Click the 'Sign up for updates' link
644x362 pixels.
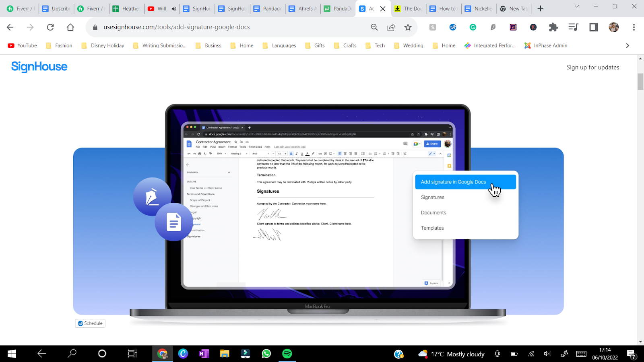tap(593, 67)
